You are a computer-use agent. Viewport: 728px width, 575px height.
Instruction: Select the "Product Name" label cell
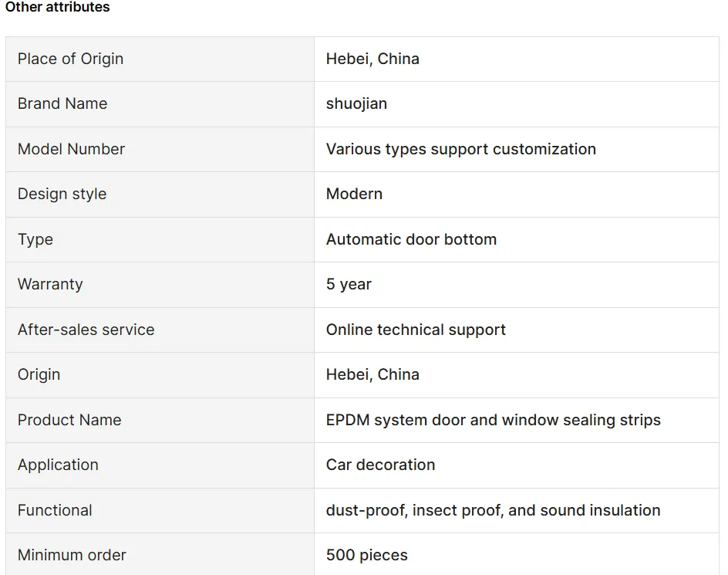tap(69, 420)
